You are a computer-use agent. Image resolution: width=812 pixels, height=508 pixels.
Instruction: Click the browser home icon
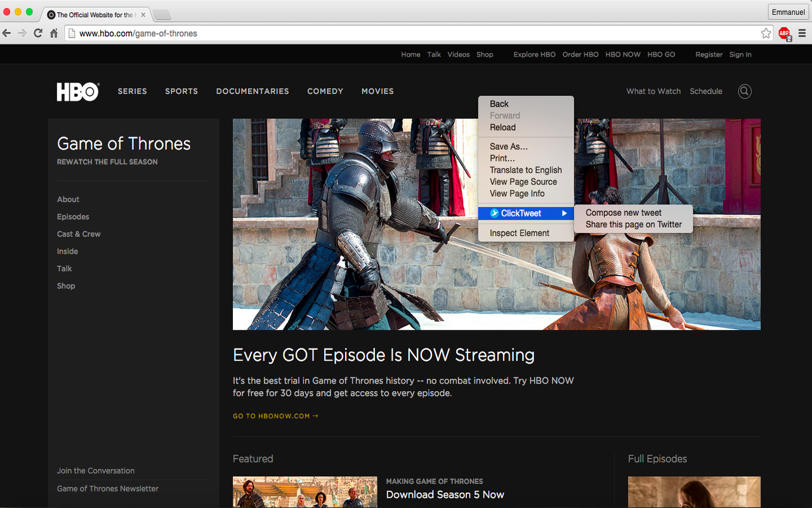(x=54, y=33)
